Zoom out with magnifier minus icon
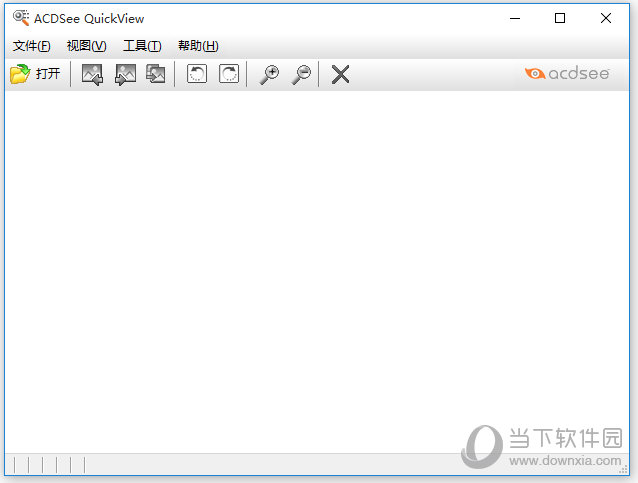 coord(301,74)
